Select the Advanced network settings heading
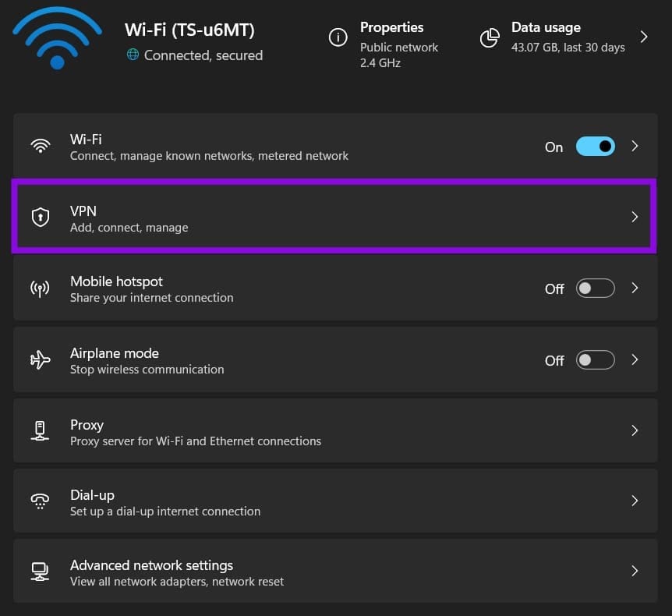672x616 pixels. (152, 565)
